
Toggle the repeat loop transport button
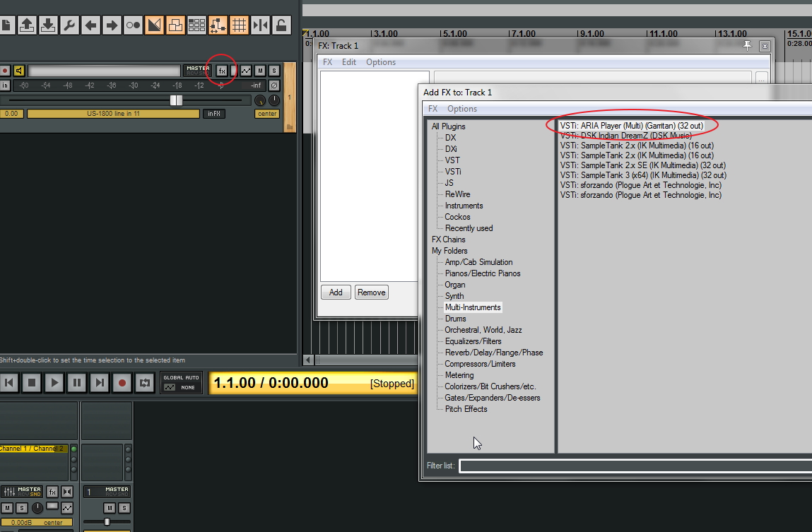(x=144, y=383)
